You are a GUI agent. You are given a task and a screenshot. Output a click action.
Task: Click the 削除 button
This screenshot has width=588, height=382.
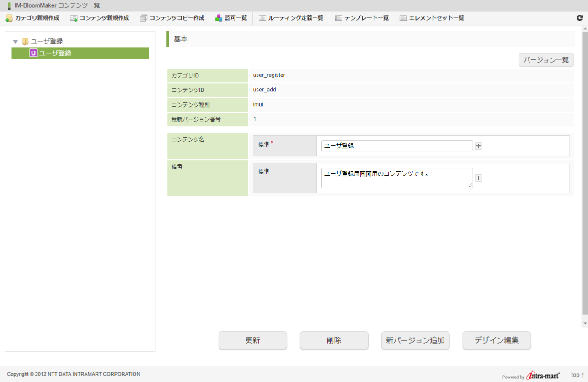click(x=334, y=340)
